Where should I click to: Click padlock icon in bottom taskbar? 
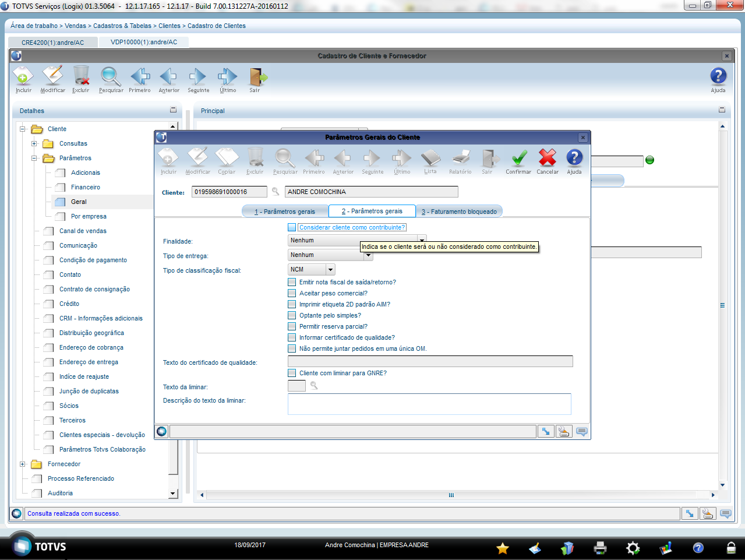coord(731,548)
